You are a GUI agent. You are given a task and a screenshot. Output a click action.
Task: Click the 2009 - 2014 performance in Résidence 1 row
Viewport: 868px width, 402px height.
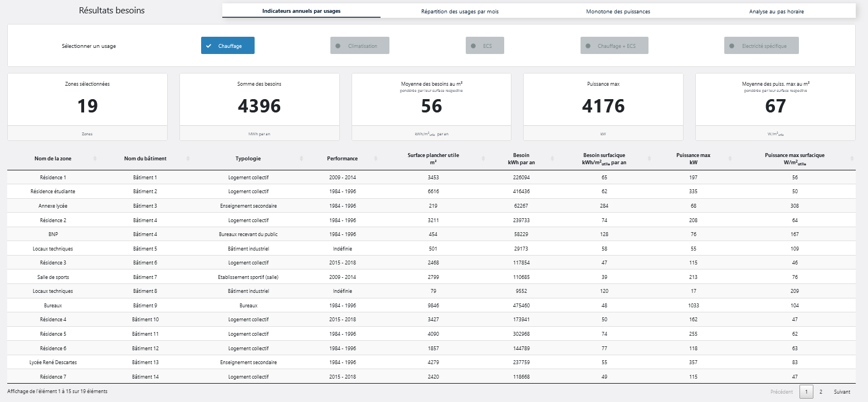point(343,178)
